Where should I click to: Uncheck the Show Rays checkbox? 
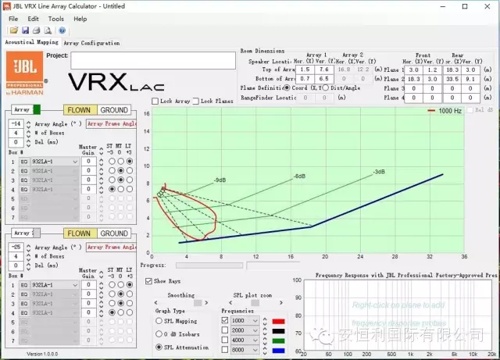pyautogui.click(x=149, y=281)
